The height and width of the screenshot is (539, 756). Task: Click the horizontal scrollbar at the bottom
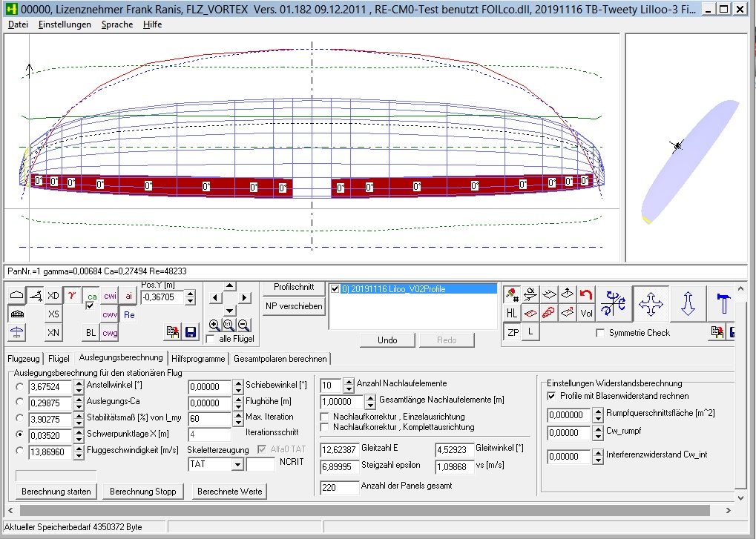click(x=371, y=511)
